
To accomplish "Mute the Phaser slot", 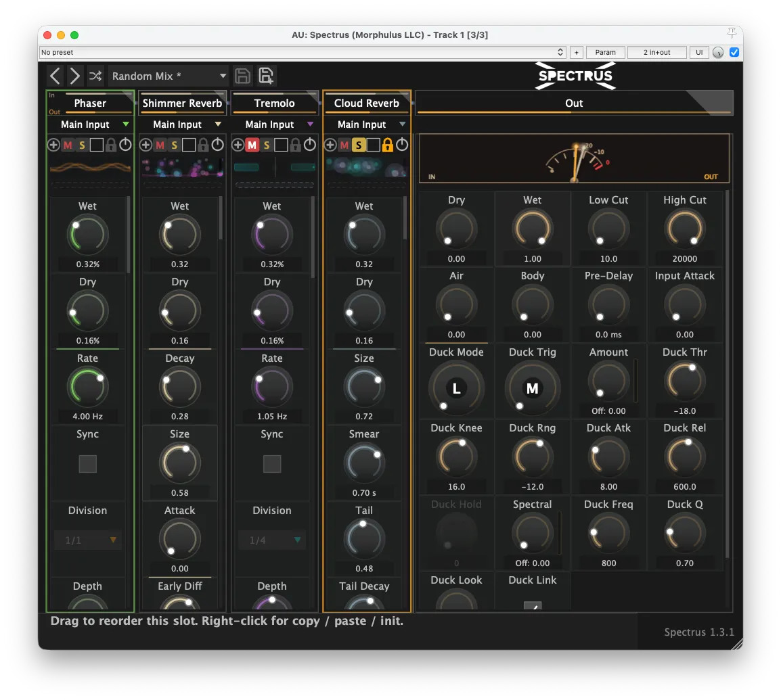I will (68, 145).
